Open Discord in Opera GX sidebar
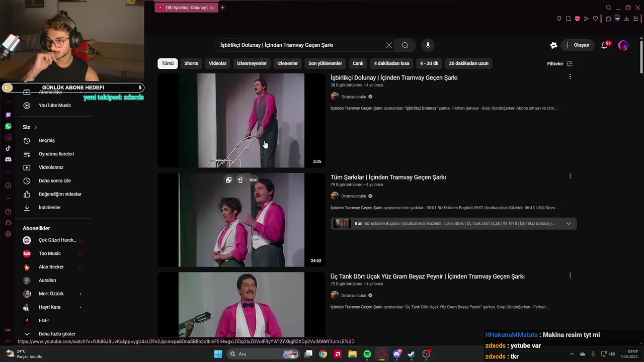The width and height of the screenshot is (644, 362). [x=8, y=159]
